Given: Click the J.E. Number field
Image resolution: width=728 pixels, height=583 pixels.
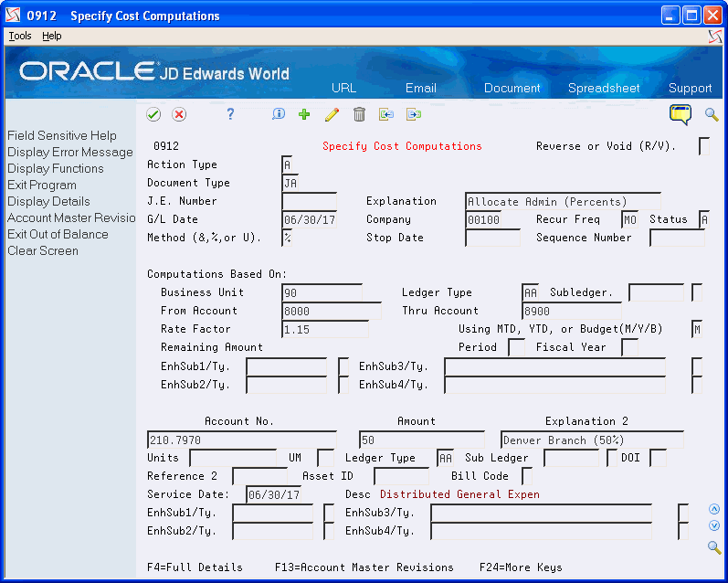Looking at the screenshot, I should tap(310, 201).
